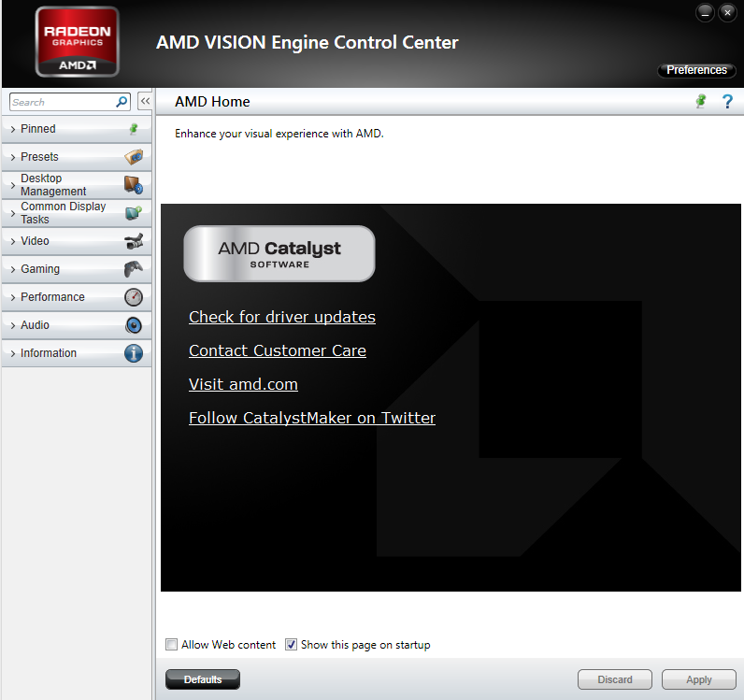Expand Common Display Tasks chevron
Viewport: 744px width, 700px height.
coord(13,213)
